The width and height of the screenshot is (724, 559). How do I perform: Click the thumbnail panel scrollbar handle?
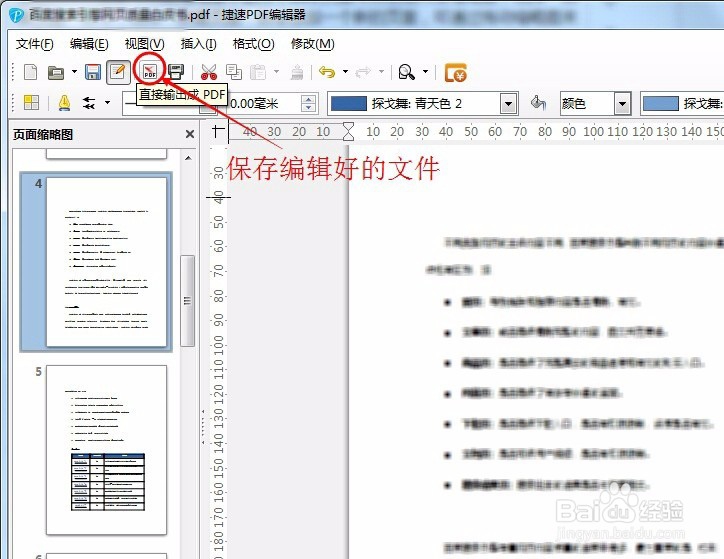tap(187, 301)
